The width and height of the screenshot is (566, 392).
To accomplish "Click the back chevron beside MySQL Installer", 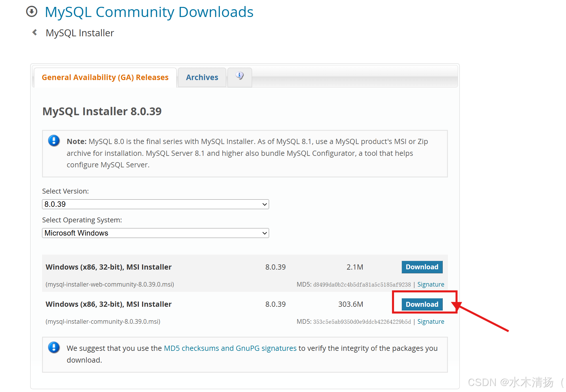I will click(35, 33).
